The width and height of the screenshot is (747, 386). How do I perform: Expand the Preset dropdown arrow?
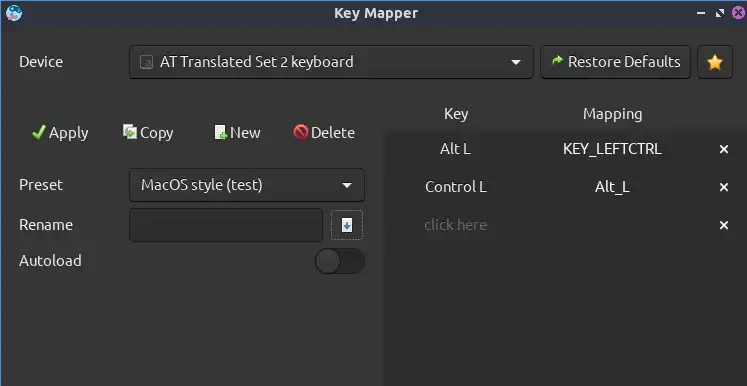347,185
